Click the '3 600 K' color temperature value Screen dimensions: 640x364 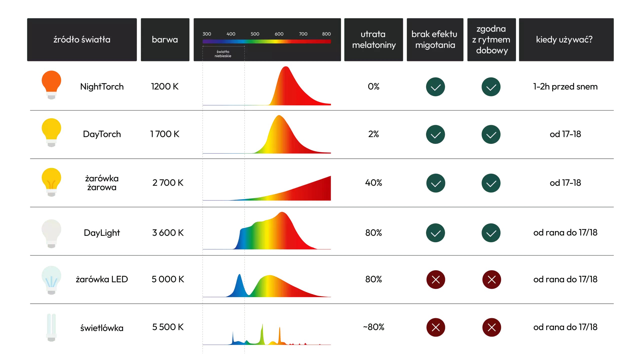pyautogui.click(x=168, y=233)
